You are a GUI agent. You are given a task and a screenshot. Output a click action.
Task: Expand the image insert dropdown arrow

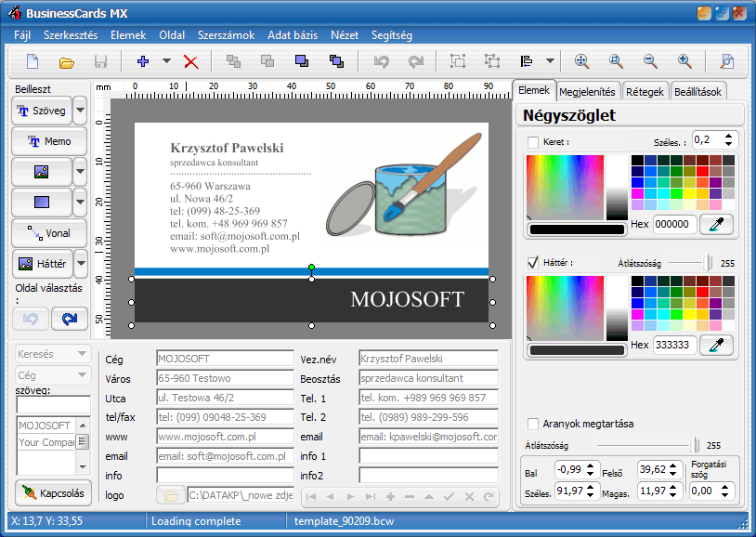[x=80, y=172]
